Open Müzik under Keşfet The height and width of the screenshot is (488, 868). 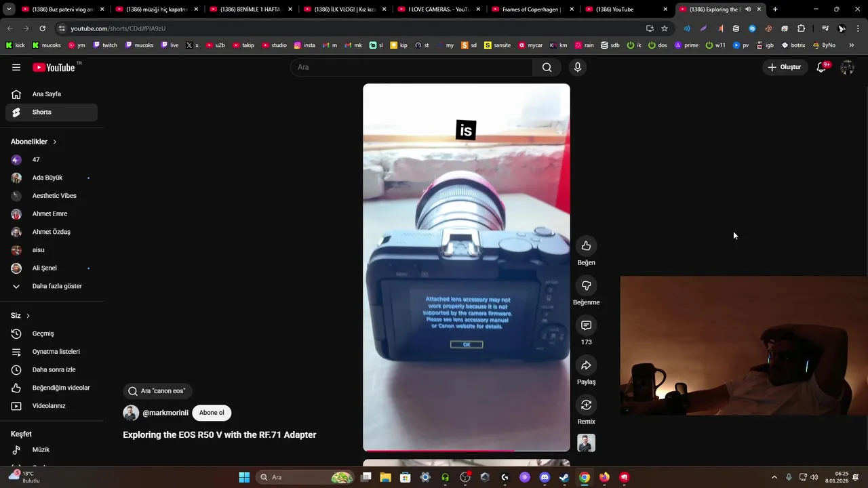pos(52,450)
